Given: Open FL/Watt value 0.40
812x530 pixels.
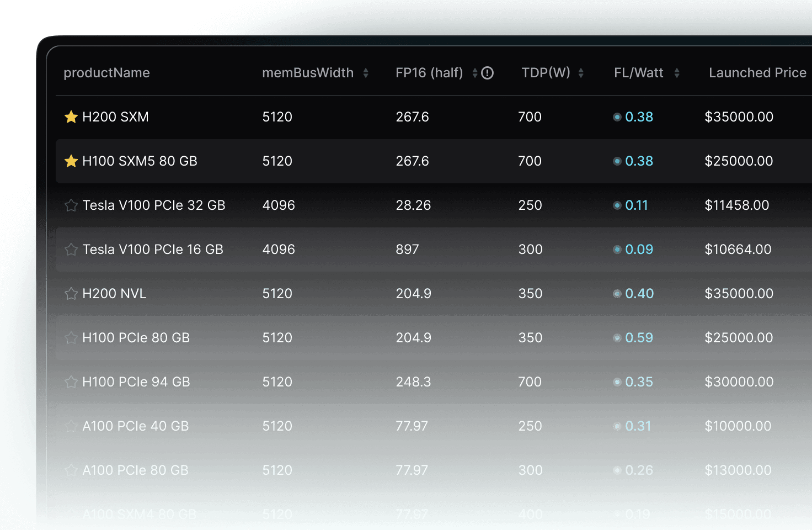Looking at the screenshot, I should (x=639, y=294).
